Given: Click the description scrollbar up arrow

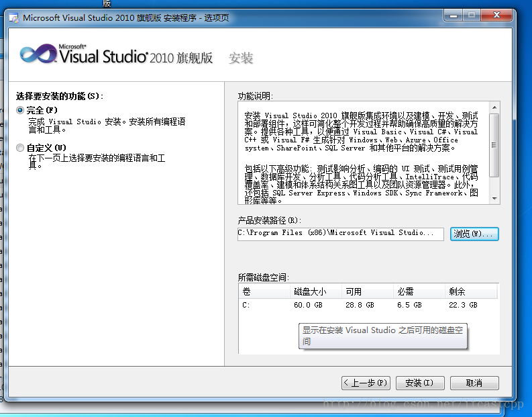Looking at the screenshot, I should click(x=494, y=107).
